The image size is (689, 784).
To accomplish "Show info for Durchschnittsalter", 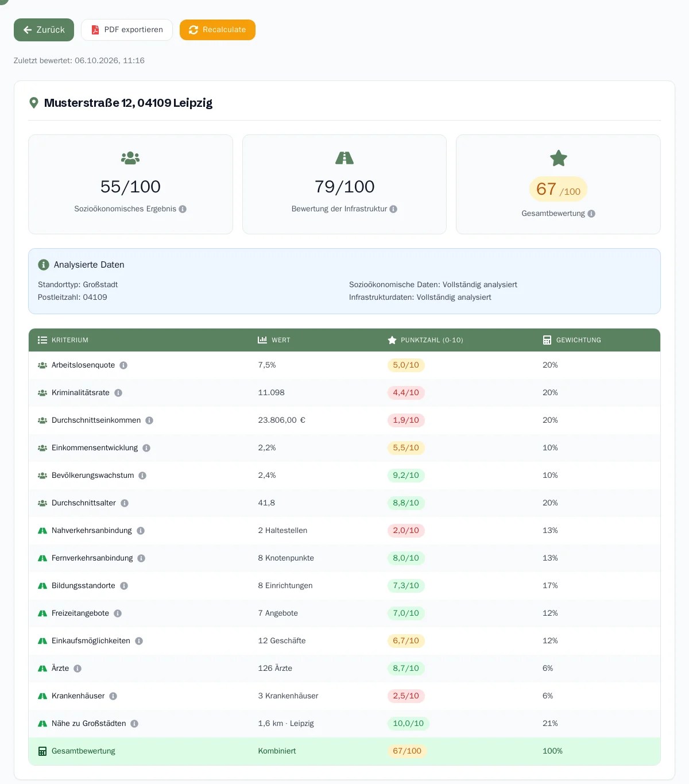I will pyautogui.click(x=125, y=503).
